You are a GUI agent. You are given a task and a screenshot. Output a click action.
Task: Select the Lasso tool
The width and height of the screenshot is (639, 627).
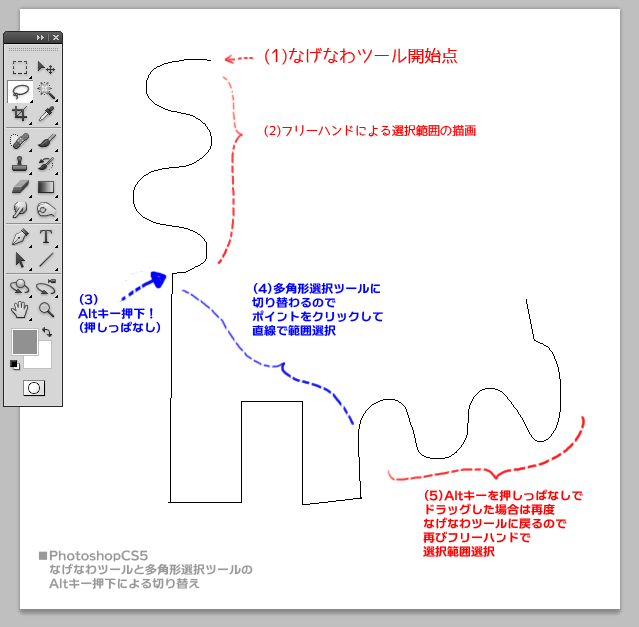(20, 91)
